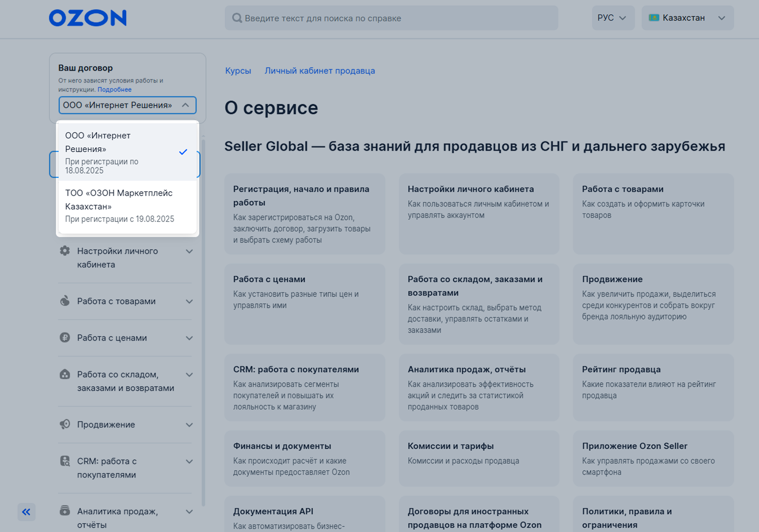Click the OZON logo
The image size is (759, 532).
(88, 18)
